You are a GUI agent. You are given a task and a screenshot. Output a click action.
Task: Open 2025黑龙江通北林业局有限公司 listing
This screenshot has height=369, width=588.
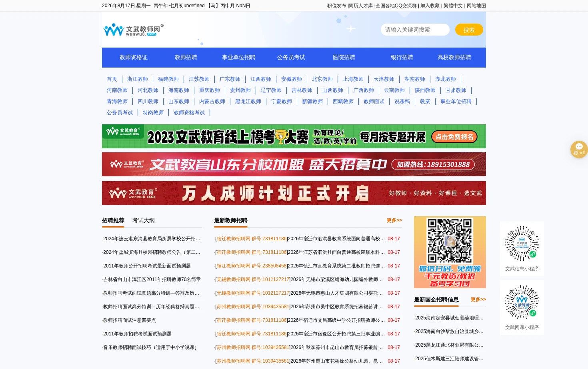[x=449, y=345]
